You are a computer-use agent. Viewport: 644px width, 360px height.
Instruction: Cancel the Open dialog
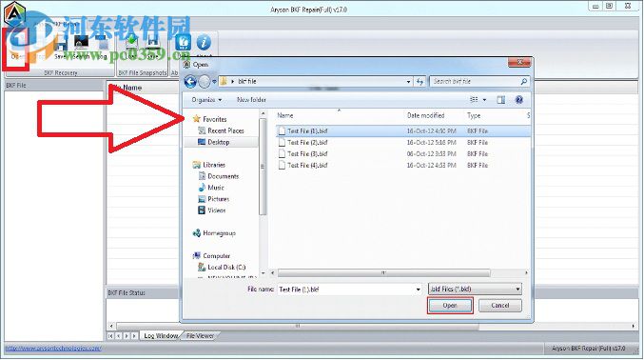500,306
